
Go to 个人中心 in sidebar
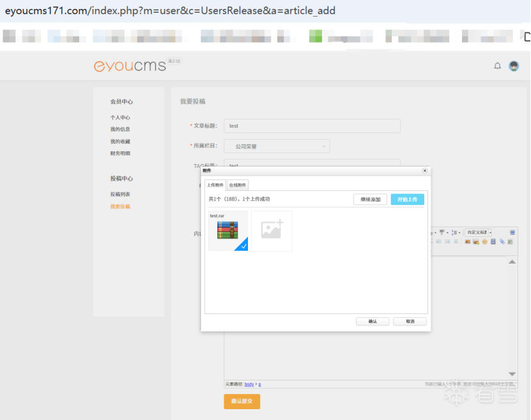click(120, 117)
